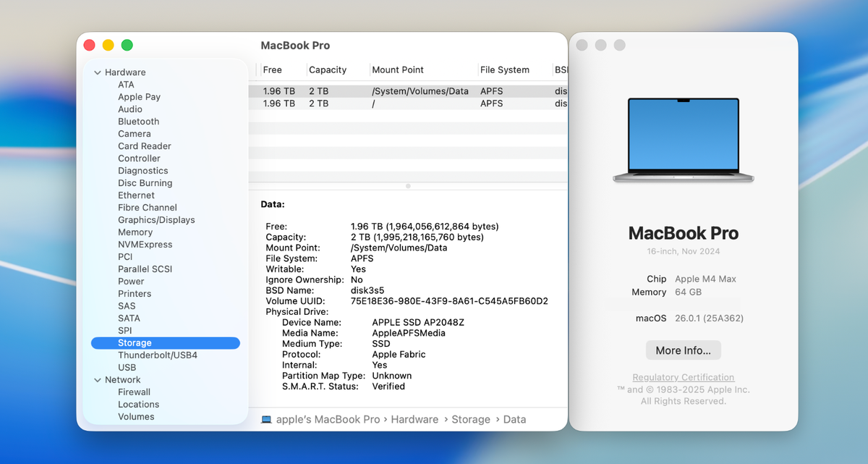The width and height of the screenshot is (868, 464).
Task: Open Diagnostics in the sidebar
Action: coord(142,171)
